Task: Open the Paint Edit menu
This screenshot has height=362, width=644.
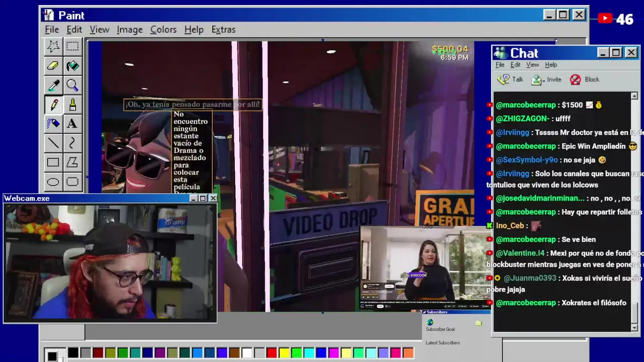Action: [74, 30]
